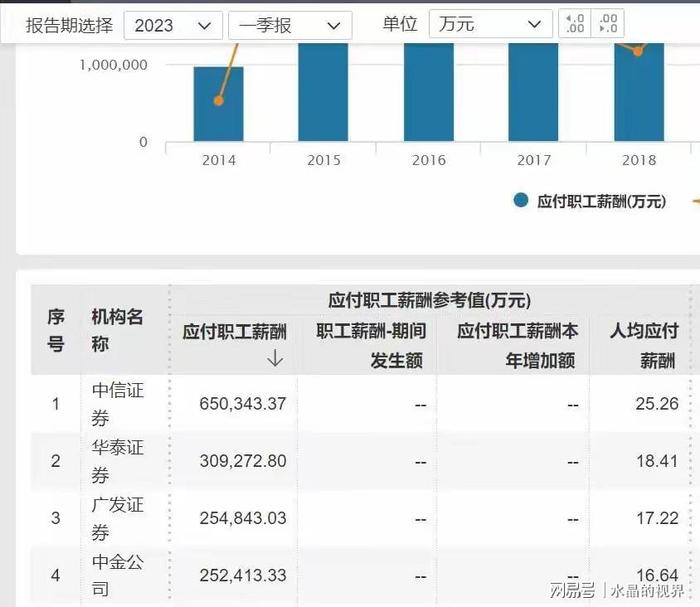Click the 序号 column header

click(56, 330)
